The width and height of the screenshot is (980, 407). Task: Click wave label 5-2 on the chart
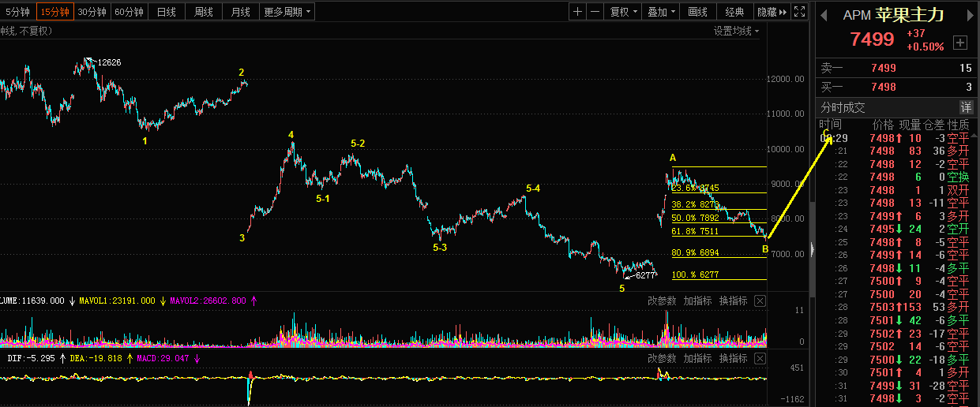358,144
